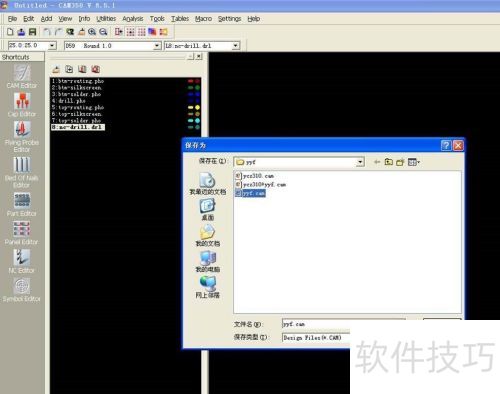Open the NC Editor shortcut
Image resolution: width=500 pixels, height=394 pixels.
22,262
